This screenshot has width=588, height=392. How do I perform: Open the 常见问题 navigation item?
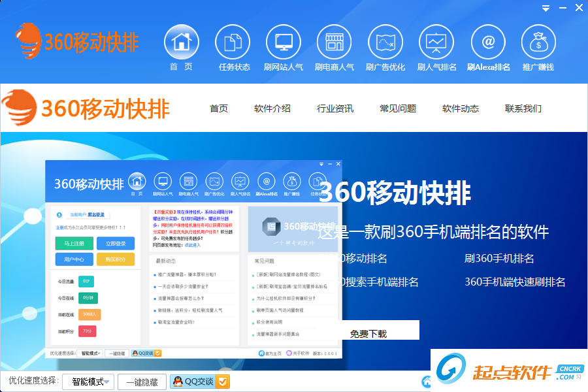click(398, 108)
